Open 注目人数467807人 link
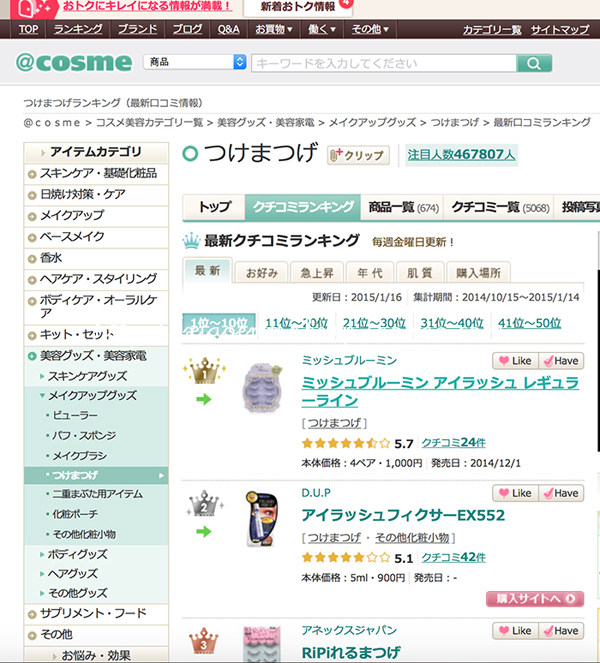Image resolution: width=600 pixels, height=663 pixels. (461, 154)
